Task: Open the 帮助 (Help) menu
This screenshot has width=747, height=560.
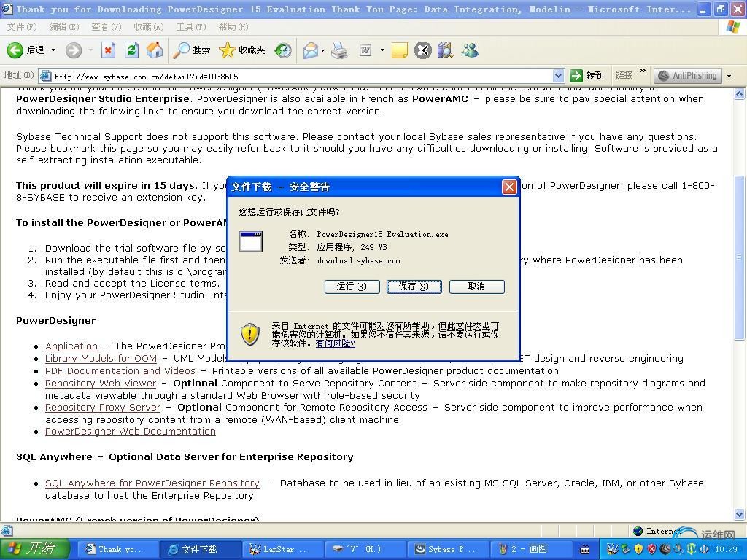Action: tap(233, 27)
